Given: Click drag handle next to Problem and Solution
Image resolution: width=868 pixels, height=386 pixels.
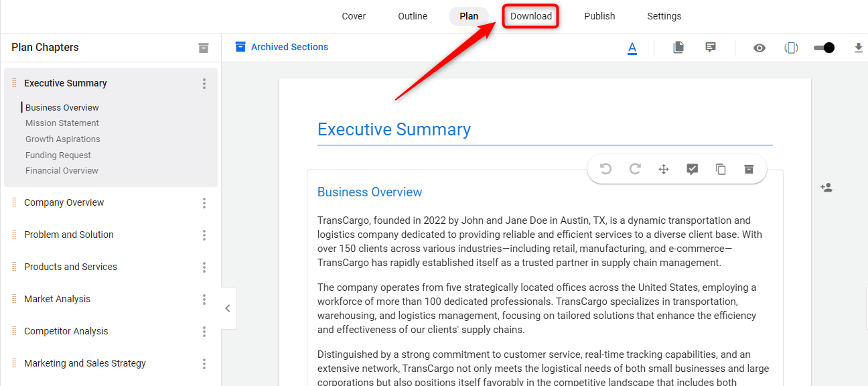Looking at the screenshot, I should 14,235.
